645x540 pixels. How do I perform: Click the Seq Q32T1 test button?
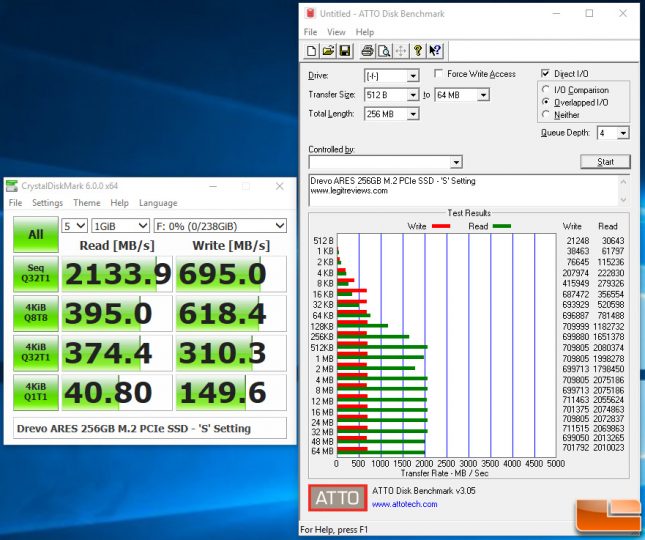pos(36,273)
